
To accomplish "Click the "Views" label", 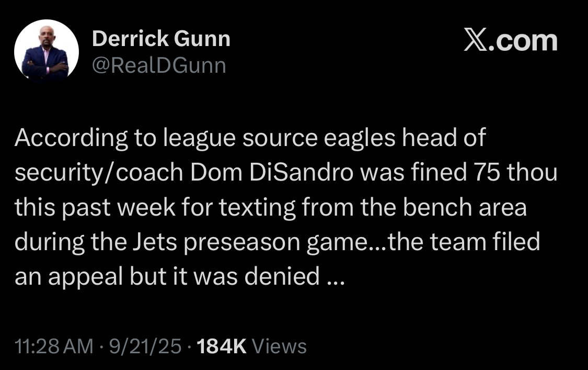I will [280, 346].
